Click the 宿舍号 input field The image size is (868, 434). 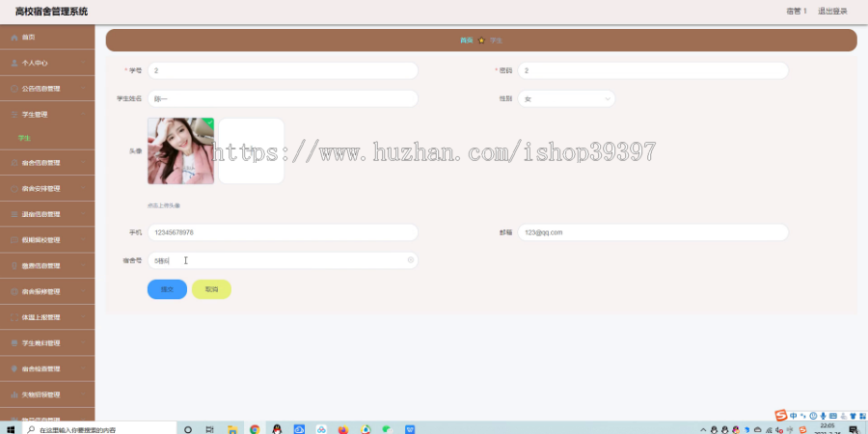click(283, 260)
